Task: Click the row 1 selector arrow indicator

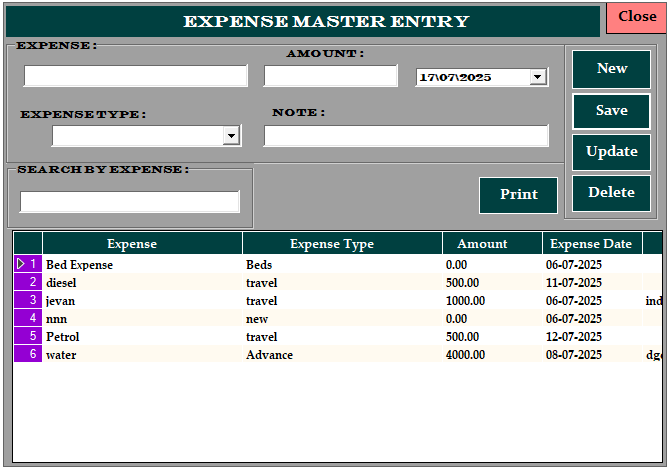Action: (21, 264)
